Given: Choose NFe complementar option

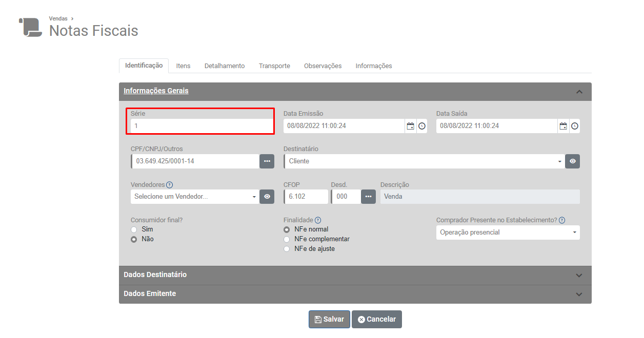Looking at the screenshot, I should click(x=287, y=239).
